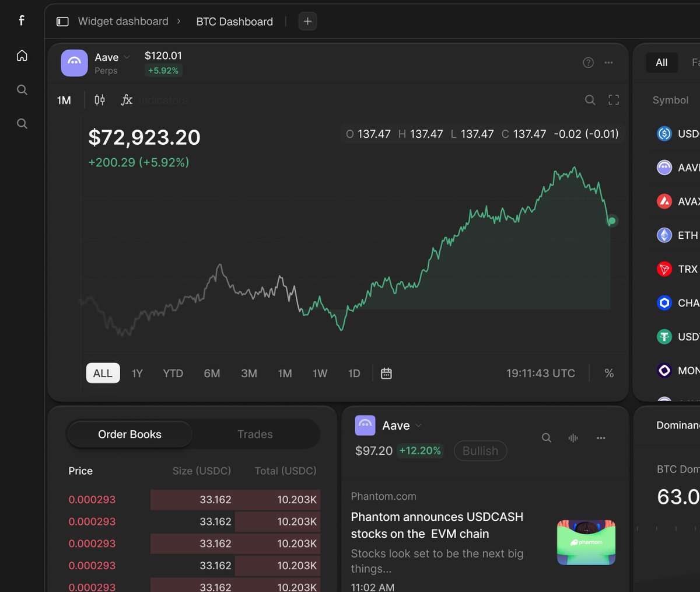Click the lower search icon in sidebar
Viewport: 700px width, 592px height.
coord(22,123)
